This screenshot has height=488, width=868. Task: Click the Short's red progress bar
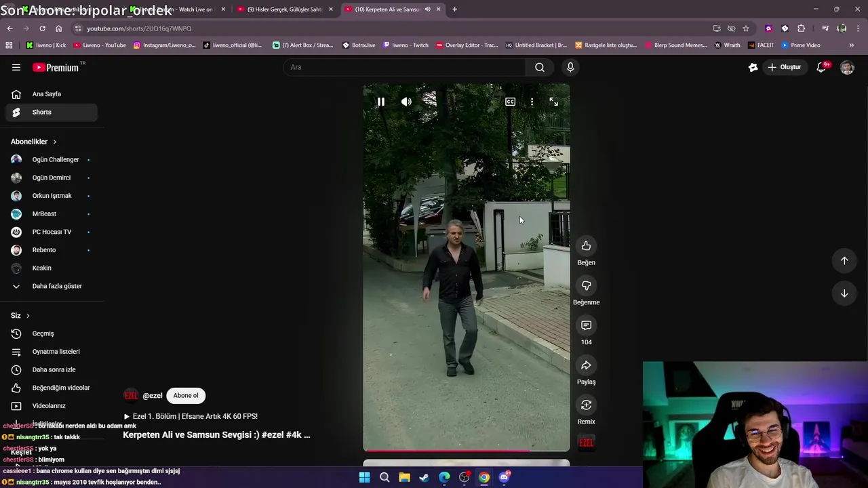tap(467, 450)
